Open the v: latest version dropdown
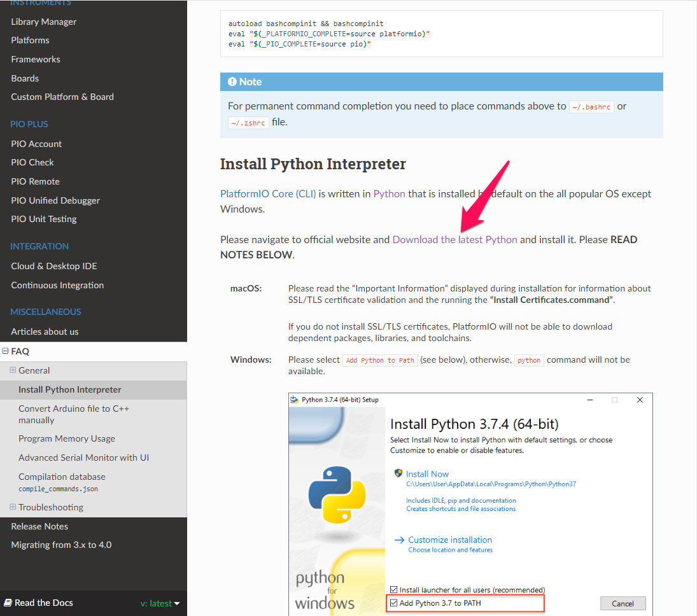This screenshot has width=697, height=616. point(160,603)
